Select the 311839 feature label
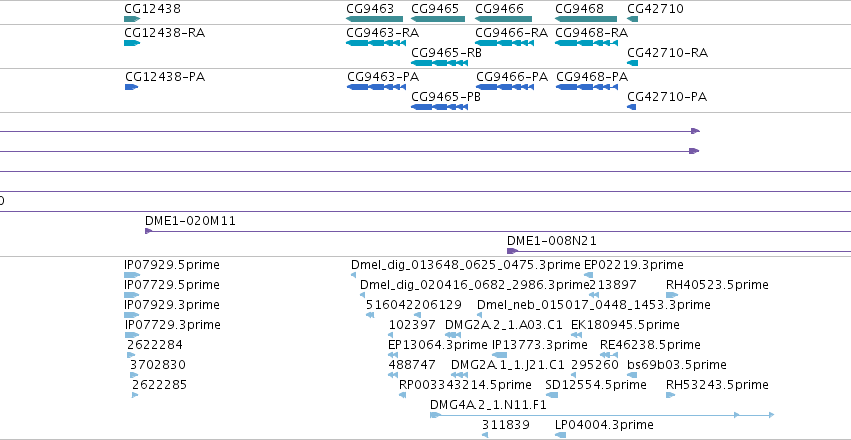Image resolution: width=851 pixels, height=440 pixels. [x=506, y=424]
